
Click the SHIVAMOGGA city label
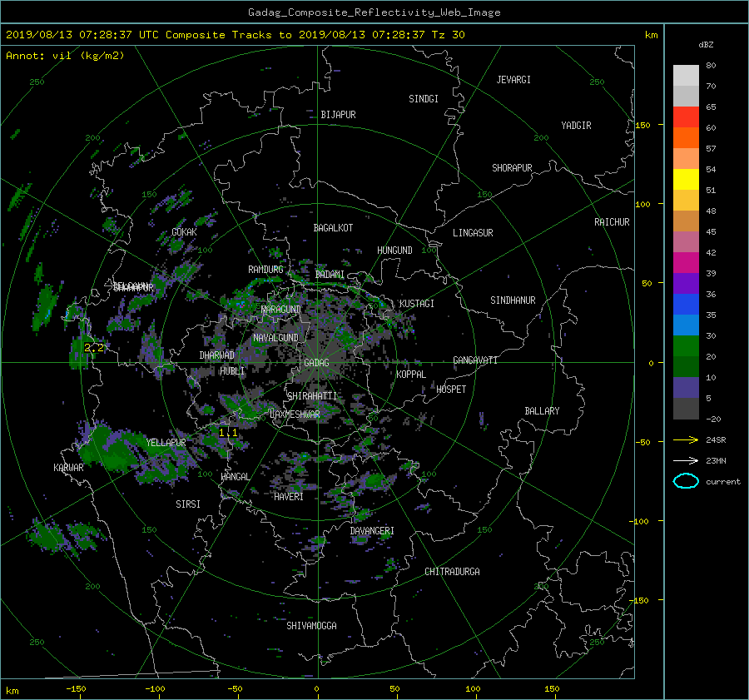point(311,625)
